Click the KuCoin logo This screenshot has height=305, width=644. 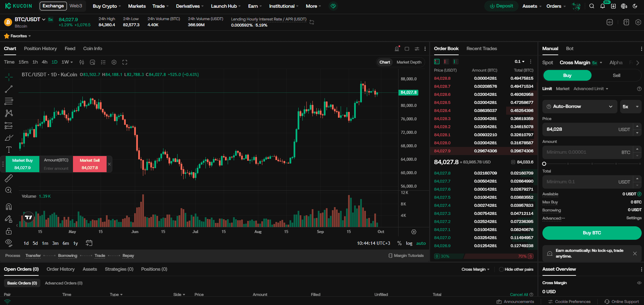click(x=18, y=6)
